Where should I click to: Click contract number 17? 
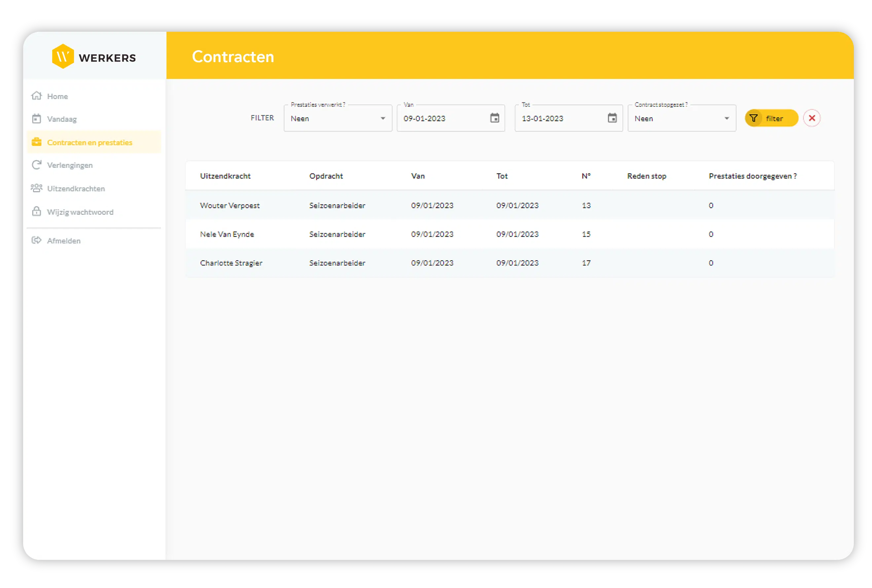[586, 263]
